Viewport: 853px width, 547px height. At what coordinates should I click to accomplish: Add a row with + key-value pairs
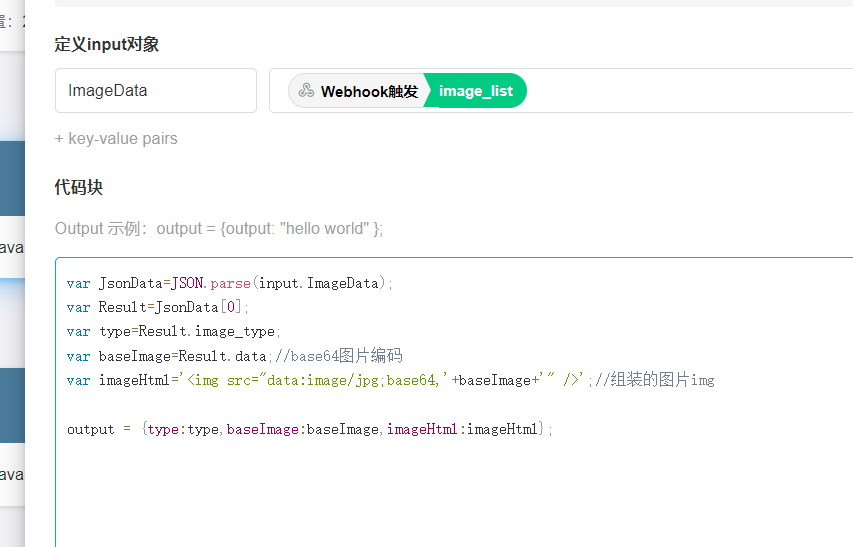(116, 139)
